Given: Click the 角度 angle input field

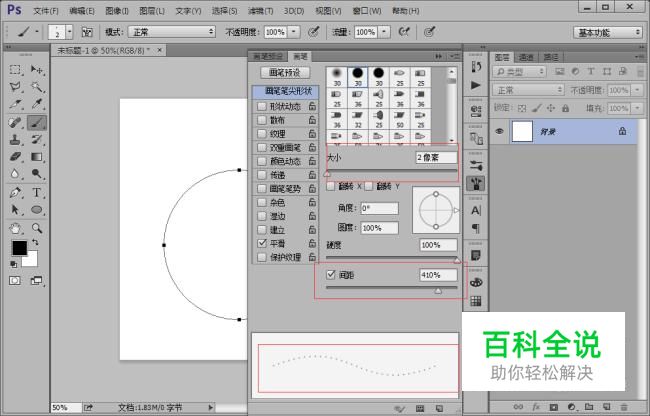Looking at the screenshot, I should click(379, 208).
